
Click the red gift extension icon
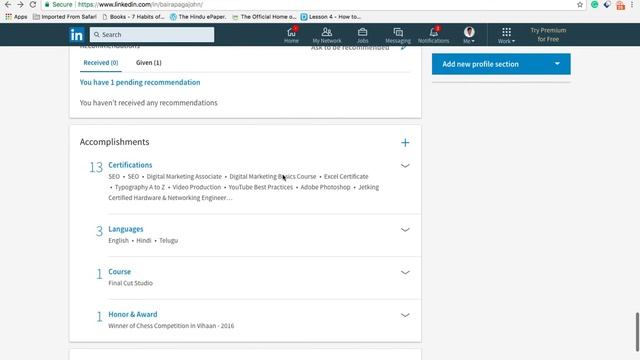(620, 5)
